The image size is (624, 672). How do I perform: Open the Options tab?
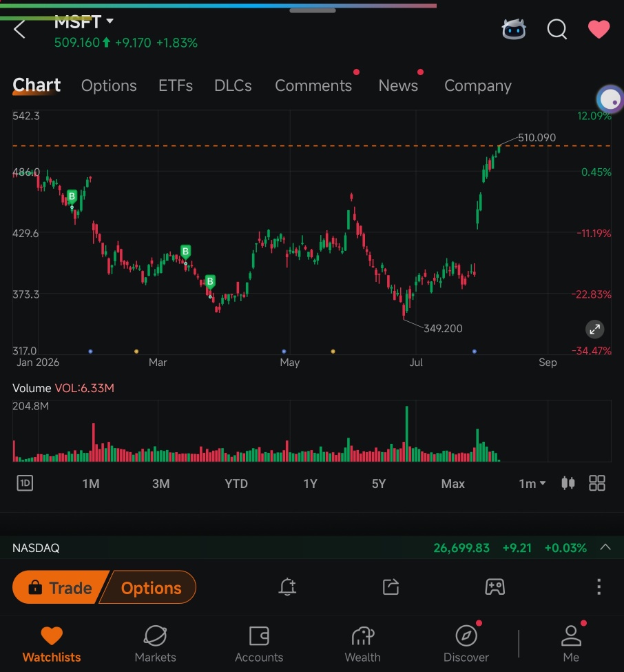(x=109, y=85)
